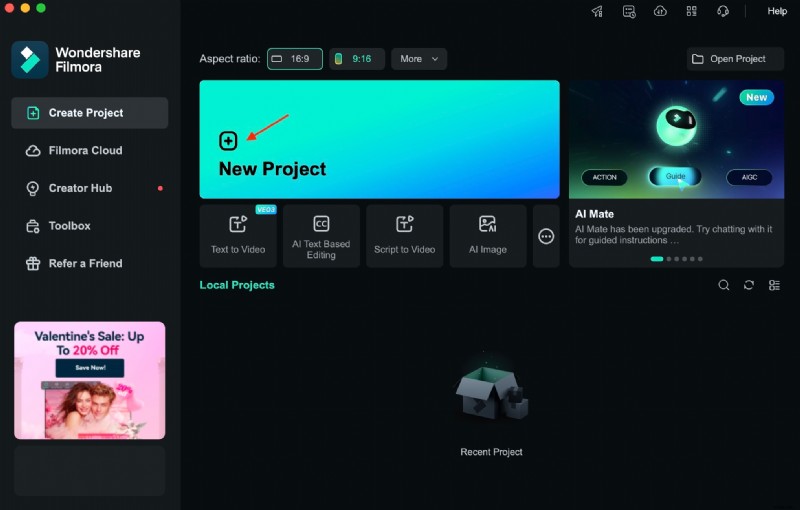Screen dimensions: 800x510
Task: Select the 16:9 aspect ratio
Action: pyautogui.click(x=295, y=59)
